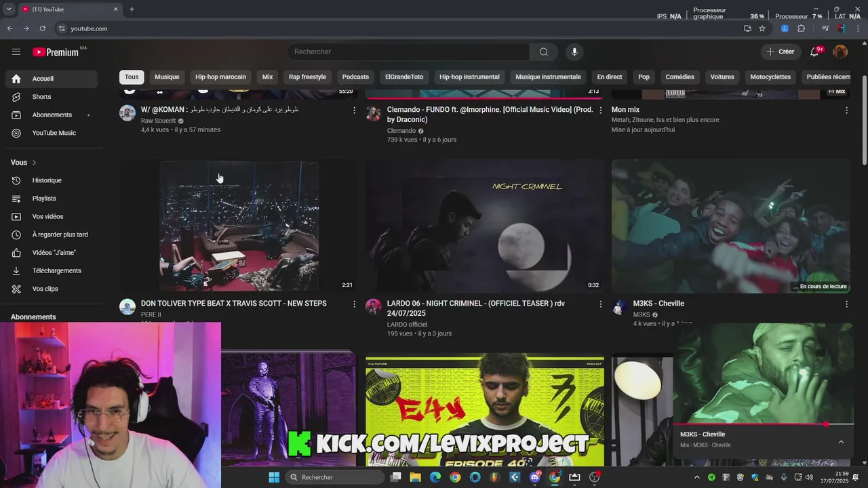Open Vidéos "J'aime" in the sidebar
Screen dimensions: 868x488
pos(52,253)
